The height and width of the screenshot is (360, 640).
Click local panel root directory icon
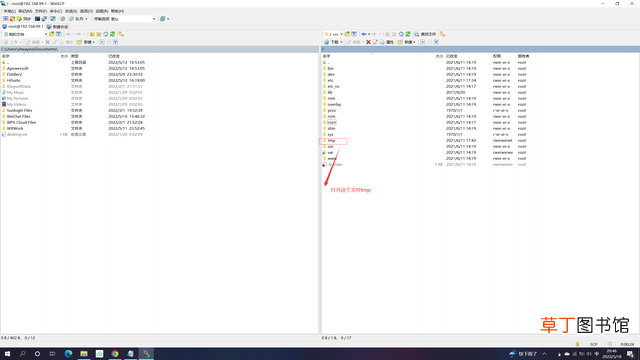99,34
